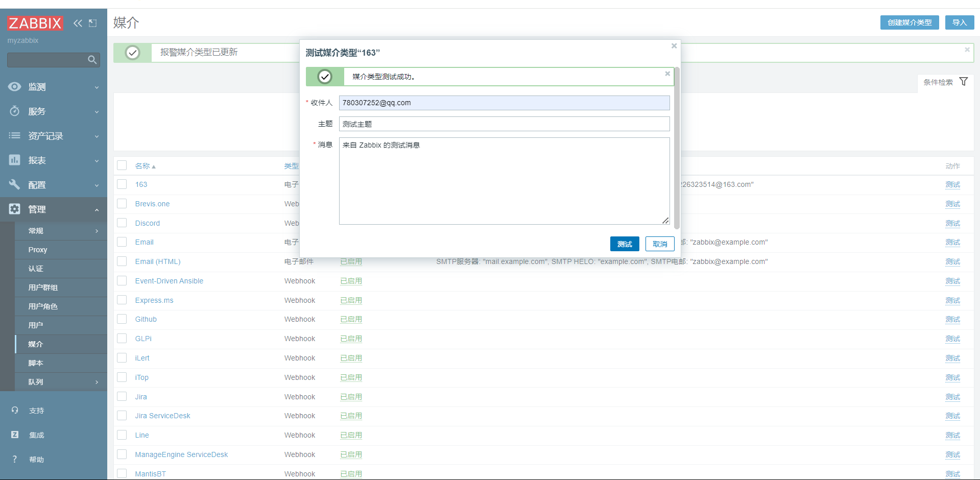
Task: Tick the Event-Driven Ansible checkbox
Action: point(122,280)
